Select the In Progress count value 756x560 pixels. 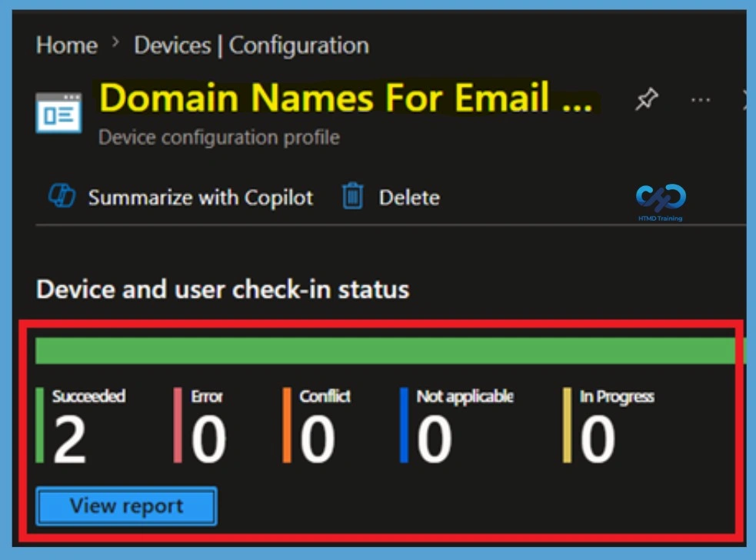[x=598, y=439]
